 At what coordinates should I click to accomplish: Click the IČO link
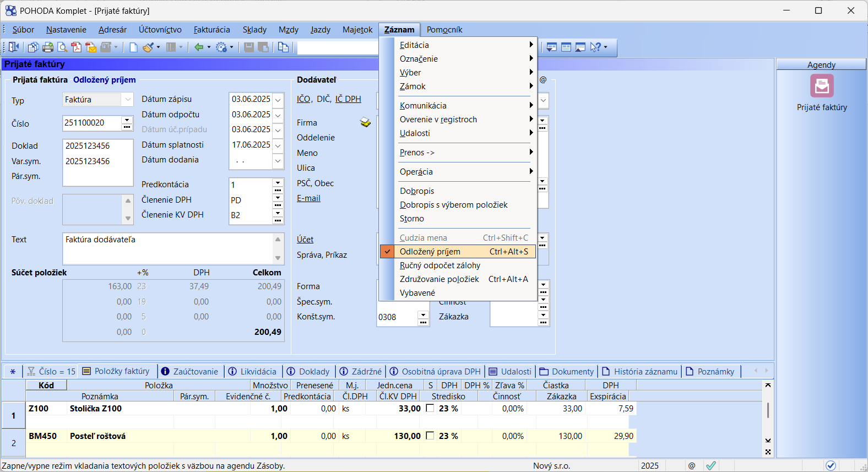coord(303,99)
